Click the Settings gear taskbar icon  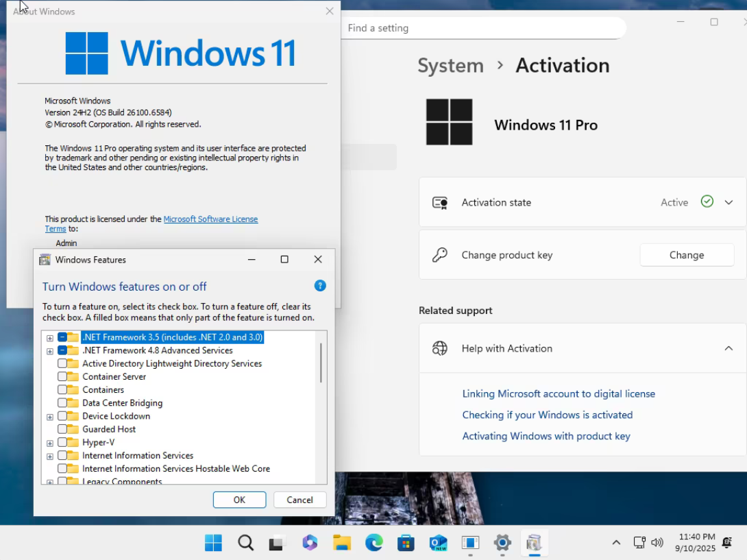coord(502,542)
